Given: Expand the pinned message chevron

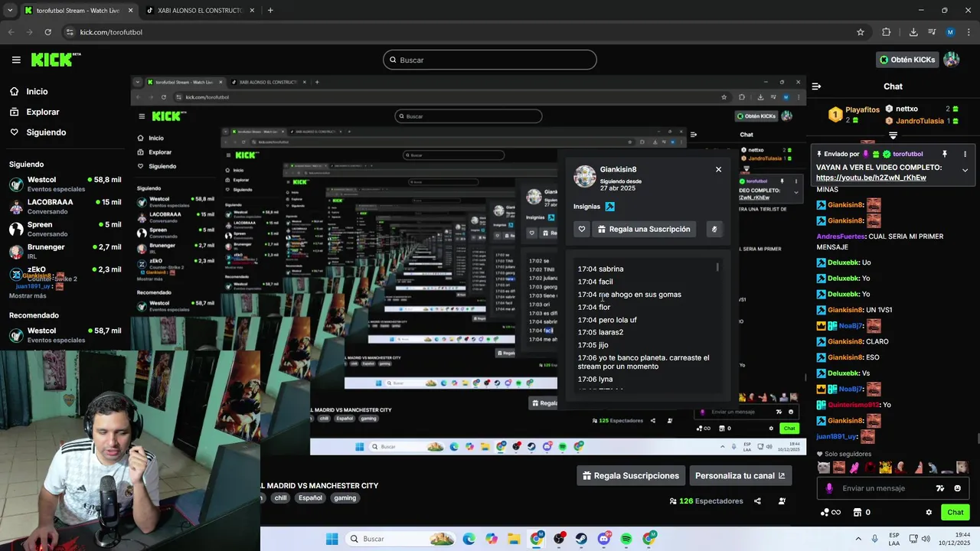Looking at the screenshot, I should pos(965,170).
